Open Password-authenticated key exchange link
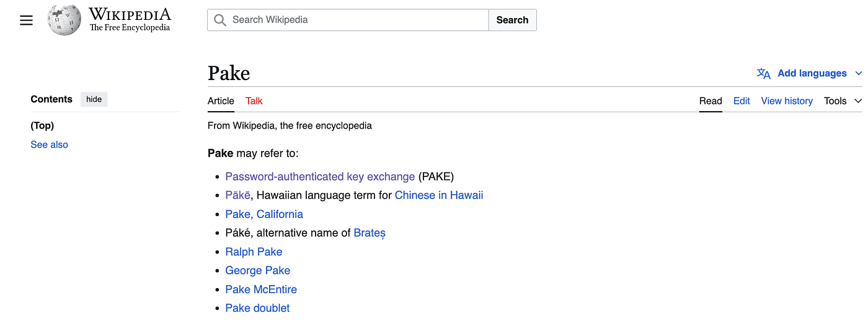 [x=320, y=176]
